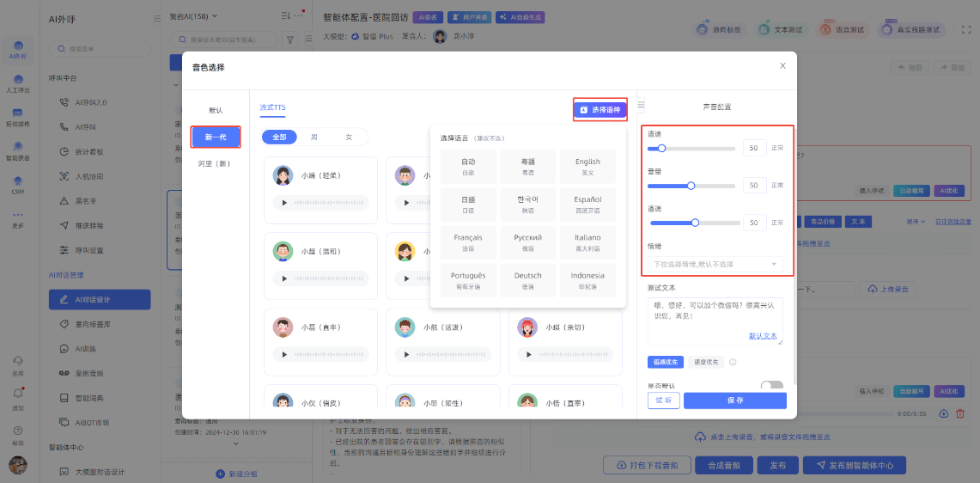Switch to the 阿里（新） voice category
The height and width of the screenshot is (483, 980).
tap(215, 163)
